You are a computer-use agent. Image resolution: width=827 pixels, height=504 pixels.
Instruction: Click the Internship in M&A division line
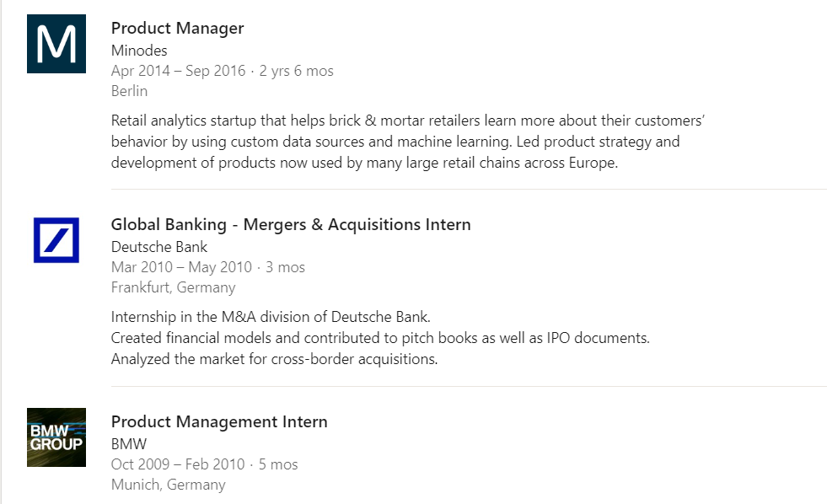click(x=270, y=318)
